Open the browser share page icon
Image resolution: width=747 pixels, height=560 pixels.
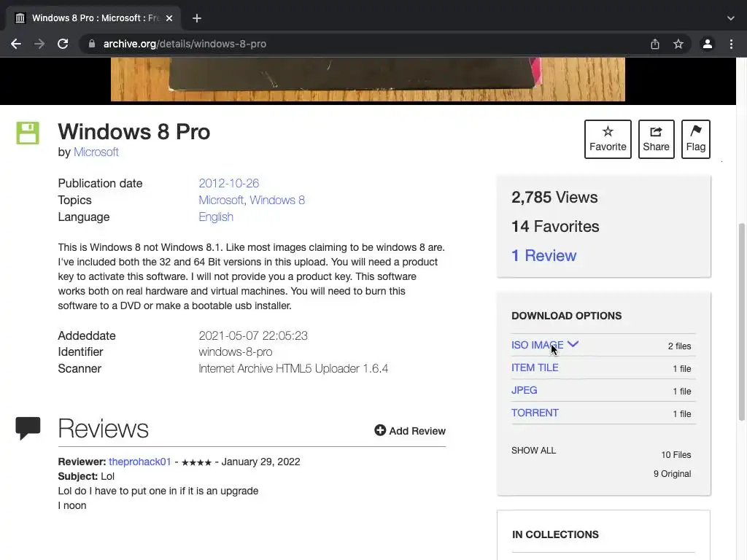[655, 44]
